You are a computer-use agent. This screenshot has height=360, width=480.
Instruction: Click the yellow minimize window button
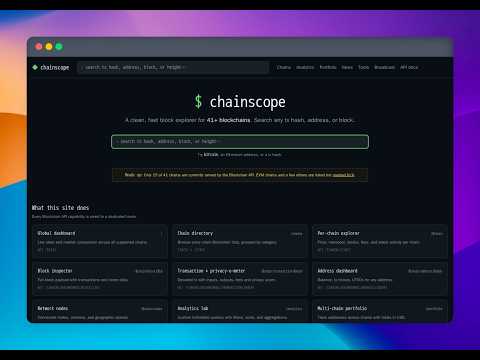(x=49, y=46)
